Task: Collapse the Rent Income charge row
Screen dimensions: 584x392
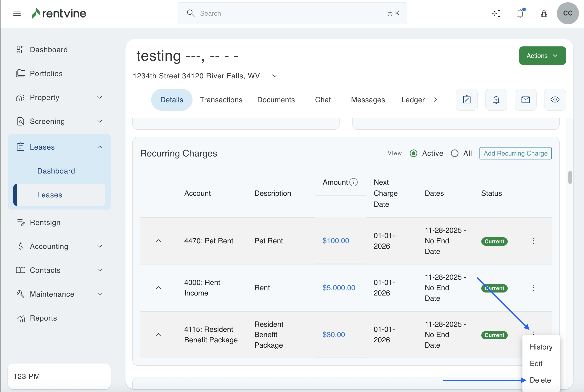Action: pos(159,288)
